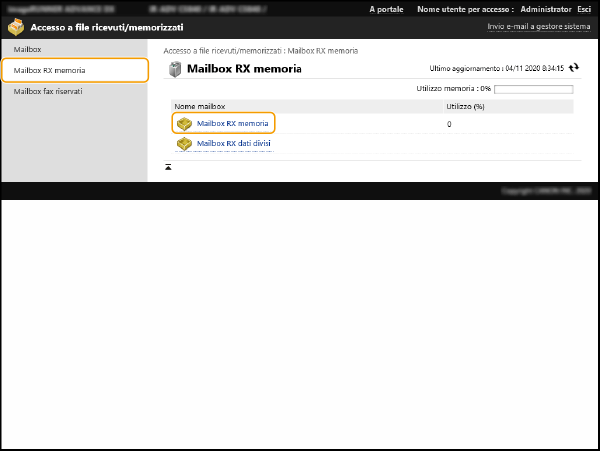The image size is (600, 451).
Task: Open Mailbox fax riservati in sidebar
Action: coord(48,91)
